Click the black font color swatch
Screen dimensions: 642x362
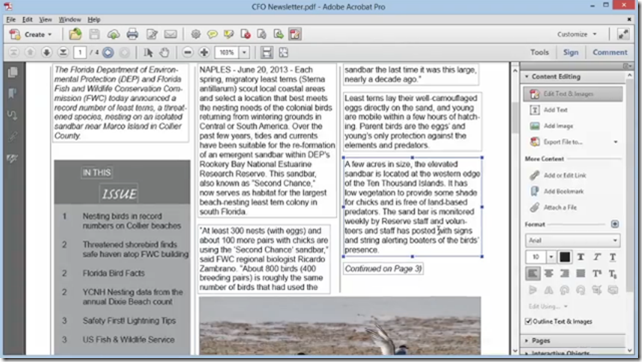tap(565, 257)
